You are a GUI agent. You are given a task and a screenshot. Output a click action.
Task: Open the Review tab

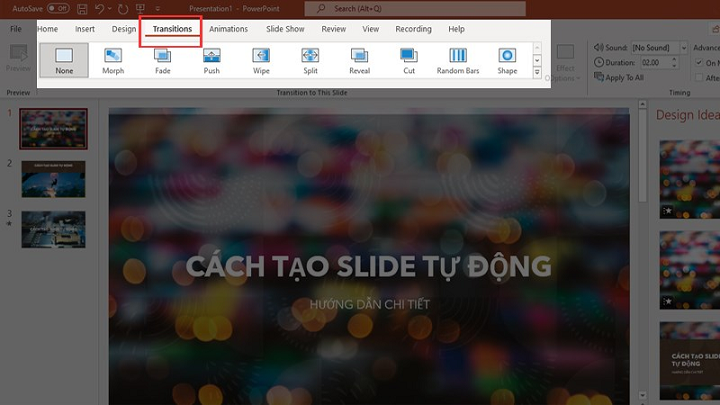[333, 29]
